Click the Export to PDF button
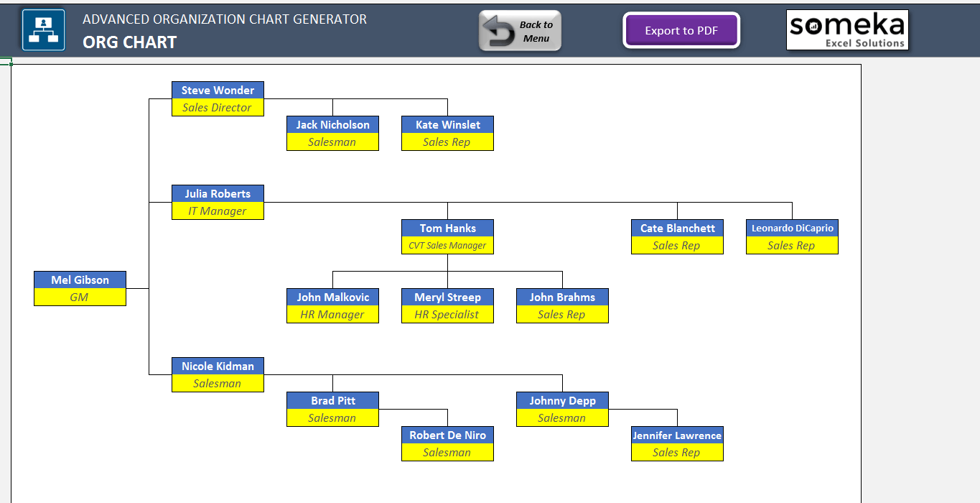 [x=681, y=30]
